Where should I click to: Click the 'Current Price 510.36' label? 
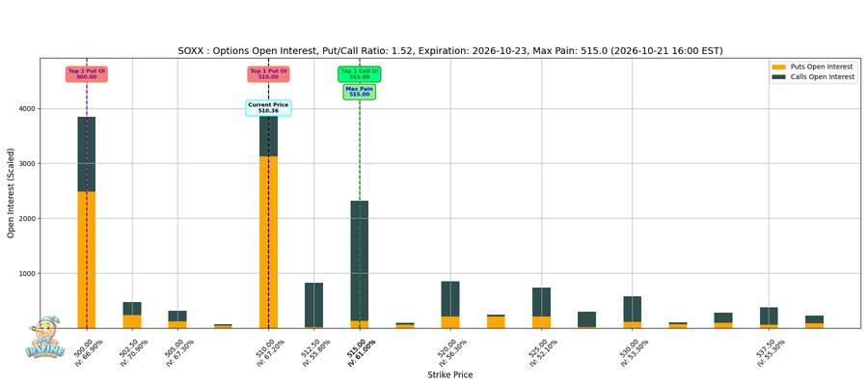[x=268, y=108]
